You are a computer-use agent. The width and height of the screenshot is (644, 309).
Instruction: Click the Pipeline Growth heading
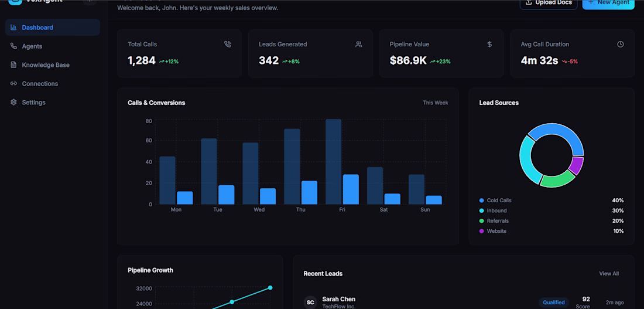(150, 270)
